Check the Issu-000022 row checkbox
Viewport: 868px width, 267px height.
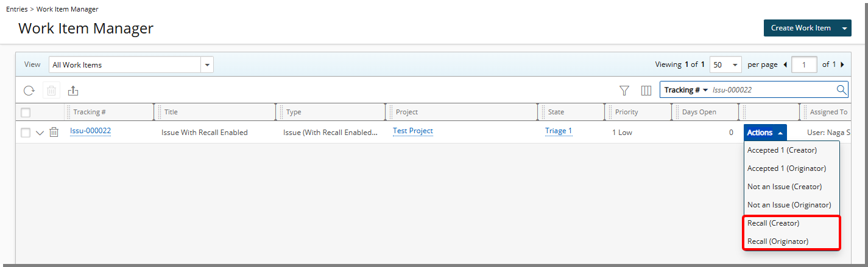[26, 133]
